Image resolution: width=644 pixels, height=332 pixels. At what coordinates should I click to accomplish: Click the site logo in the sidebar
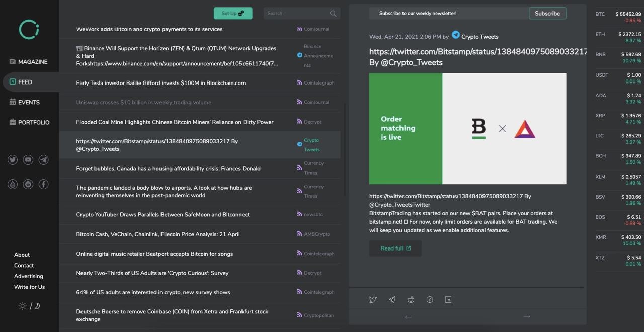pos(29,29)
